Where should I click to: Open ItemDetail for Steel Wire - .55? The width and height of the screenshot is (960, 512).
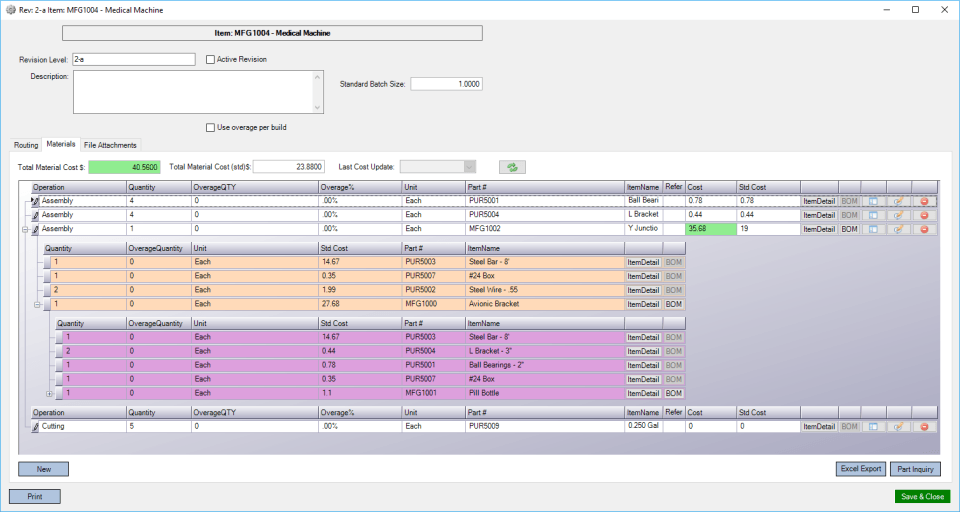tap(643, 290)
